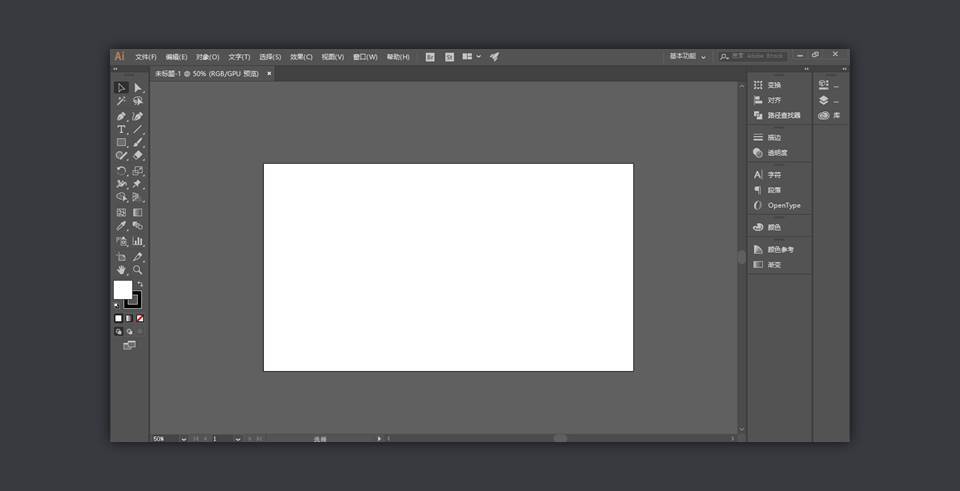Open the 路径查找器 (Pathfinder) panel
The image size is (960, 491).
(783, 115)
